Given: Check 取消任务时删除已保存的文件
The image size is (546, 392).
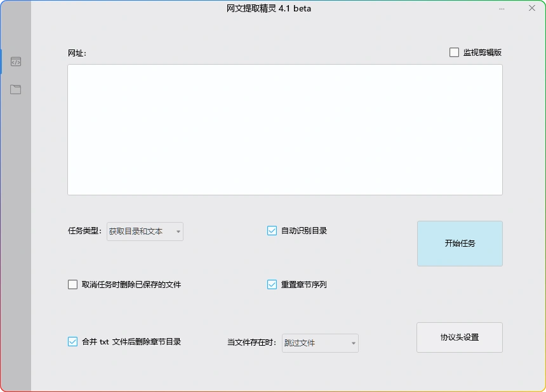Looking at the screenshot, I should tap(72, 284).
